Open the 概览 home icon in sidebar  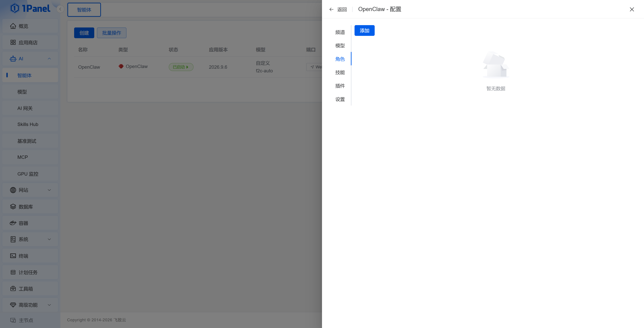13,26
